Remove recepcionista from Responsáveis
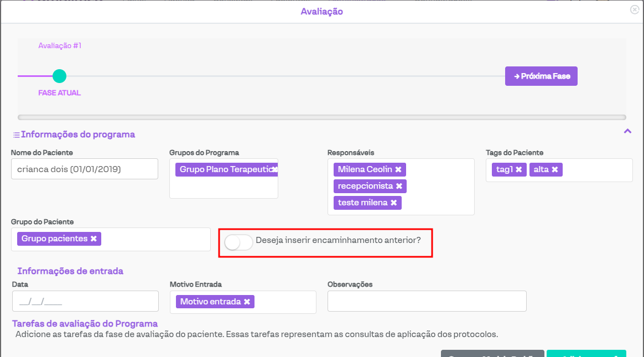The width and height of the screenshot is (644, 357). 399,186
